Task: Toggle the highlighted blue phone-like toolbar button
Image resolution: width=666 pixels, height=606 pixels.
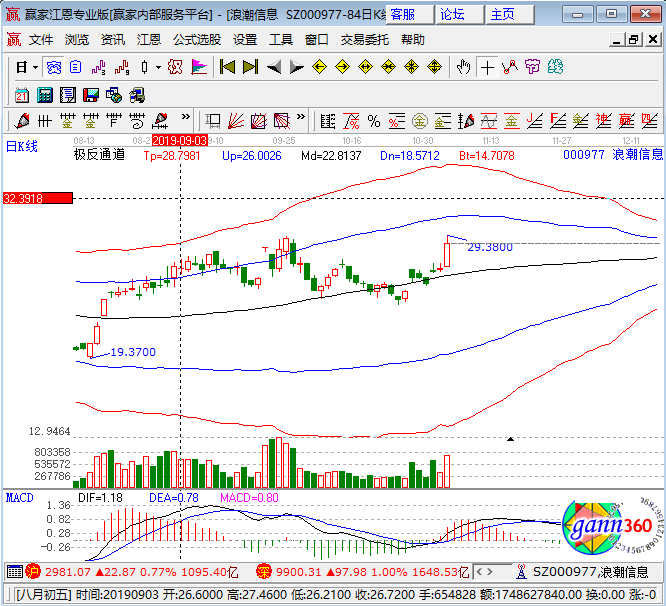Action: (54, 67)
